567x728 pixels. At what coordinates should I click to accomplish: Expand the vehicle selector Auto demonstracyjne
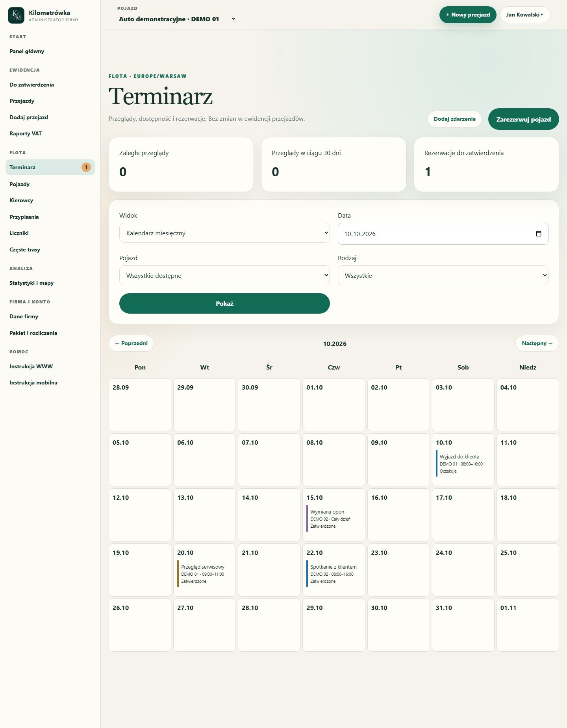coord(177,19)
